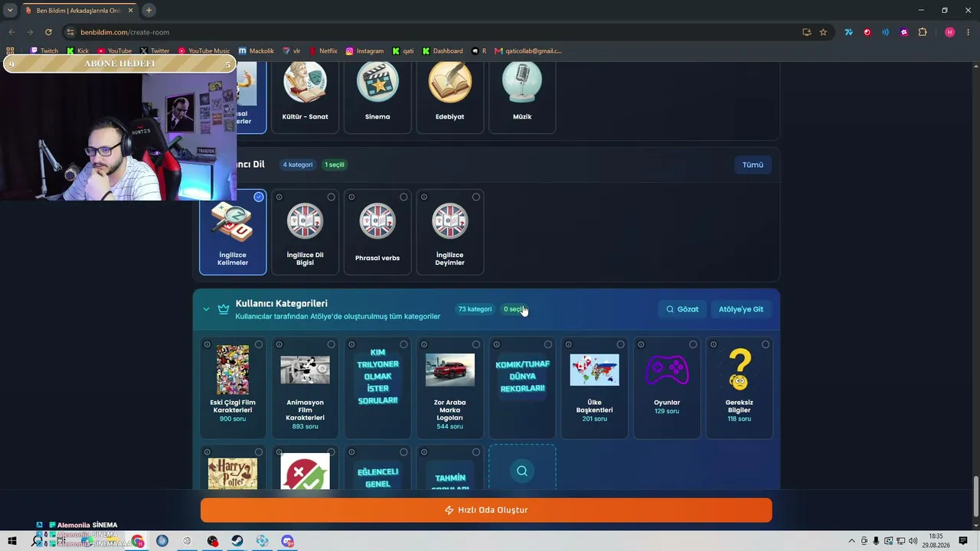Open the volume control in the system tray

pyautogui.click(x=913, y=541)
